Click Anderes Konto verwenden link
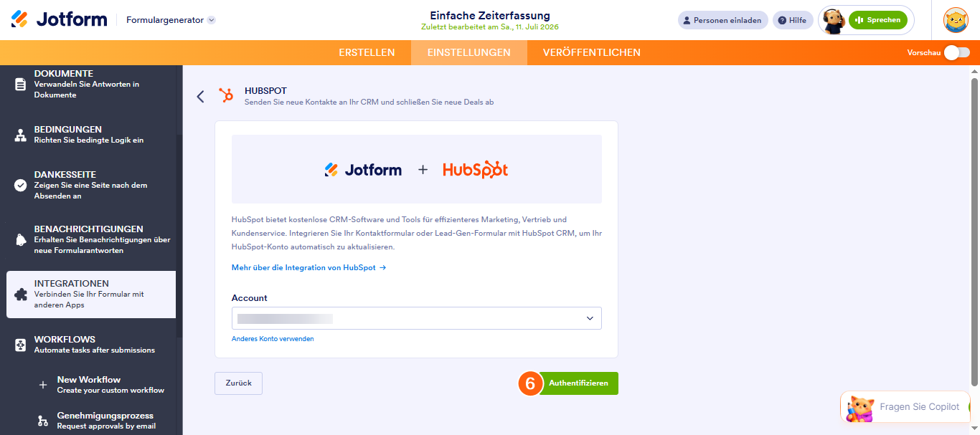Screen dimensions: 980x435 tap(273, 338)
